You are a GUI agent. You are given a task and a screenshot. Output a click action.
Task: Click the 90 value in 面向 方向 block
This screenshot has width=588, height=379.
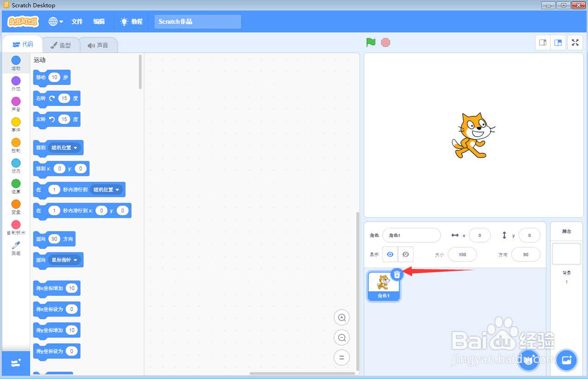coord(54,239)
